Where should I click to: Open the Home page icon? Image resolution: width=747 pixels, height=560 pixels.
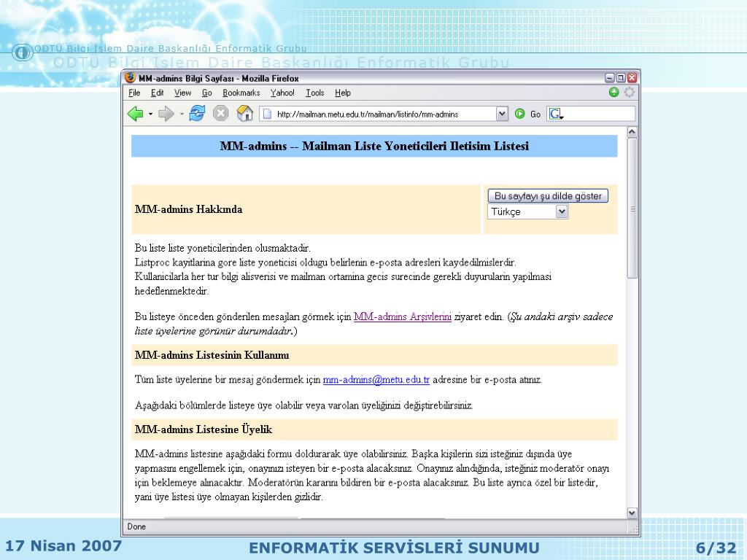245,113
